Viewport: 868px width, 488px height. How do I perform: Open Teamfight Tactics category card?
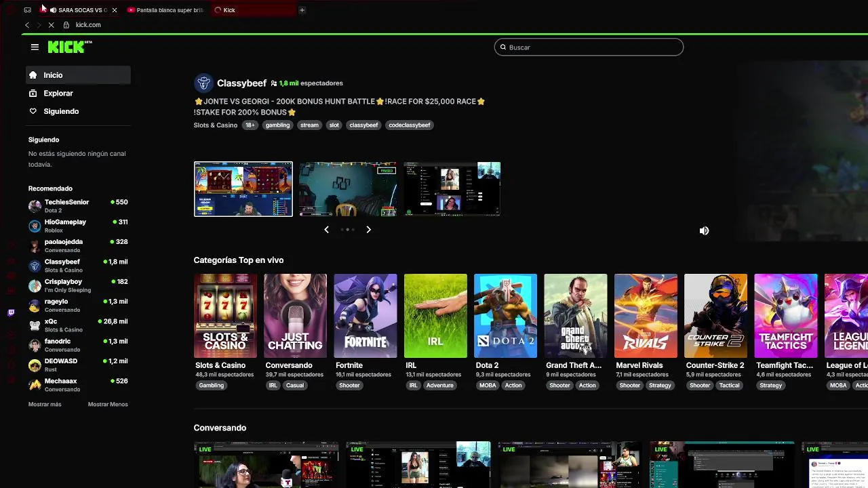point(786,316)
